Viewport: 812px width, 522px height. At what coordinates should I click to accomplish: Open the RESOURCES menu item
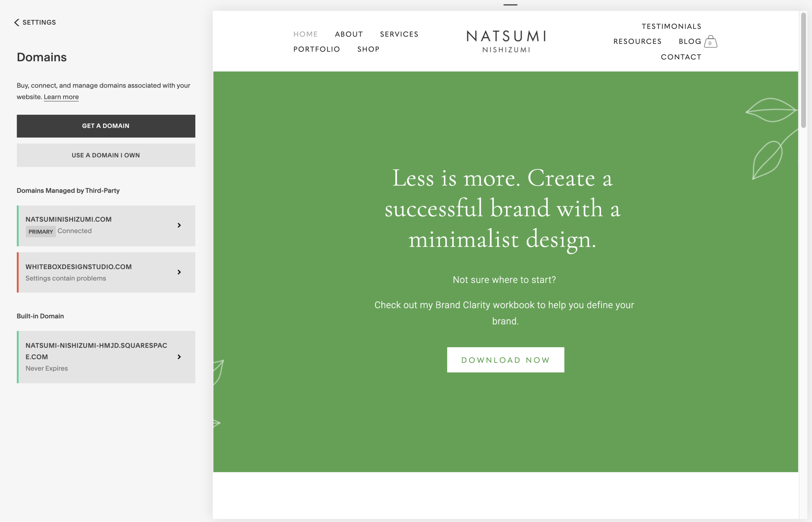637,41
